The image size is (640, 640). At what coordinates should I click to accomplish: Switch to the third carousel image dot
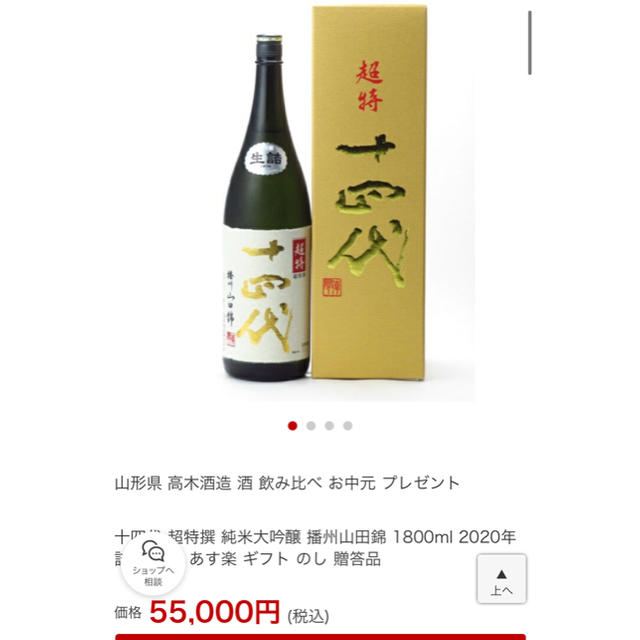pos(329,426)
